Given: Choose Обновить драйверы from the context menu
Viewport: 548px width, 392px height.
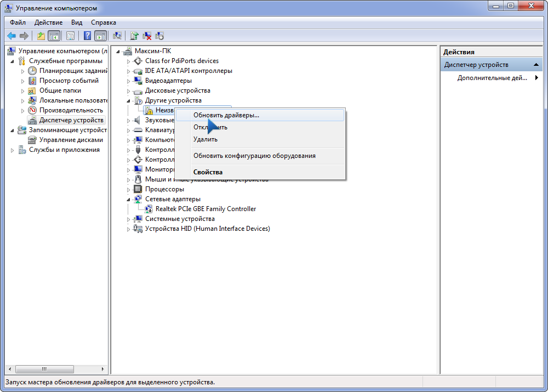Looking at the screenshot, I should pyautogui.click(x=226, y=115).
